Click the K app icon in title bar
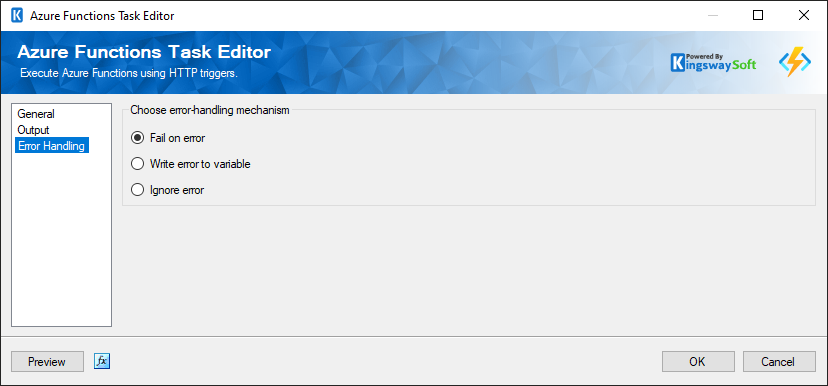Image resolution: width=828 pixels, height=386 pixels. (x=17, y=15)
